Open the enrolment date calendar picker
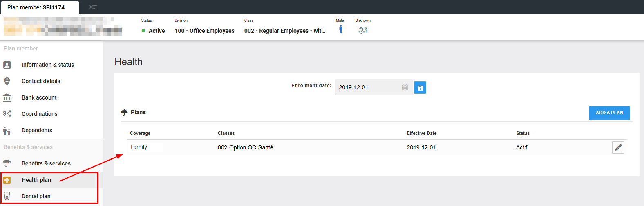Image resolution: width=644 pixels, height=206 pixels. [405, 87]
